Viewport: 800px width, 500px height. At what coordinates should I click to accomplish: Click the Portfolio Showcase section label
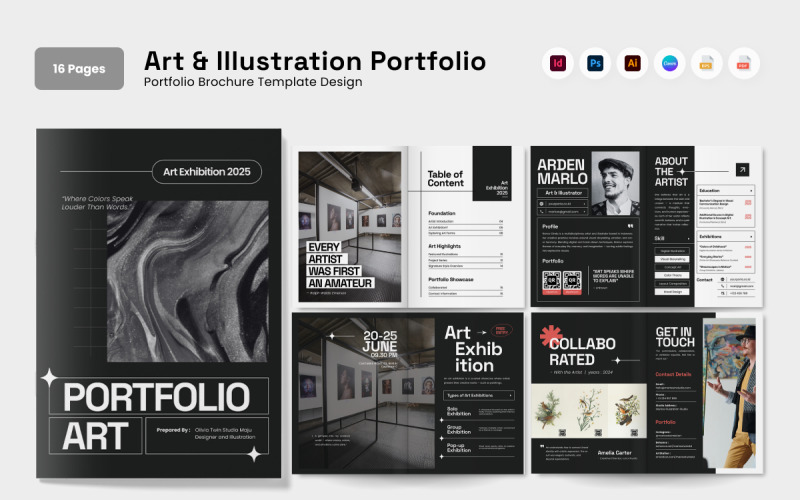pos(451,279)
